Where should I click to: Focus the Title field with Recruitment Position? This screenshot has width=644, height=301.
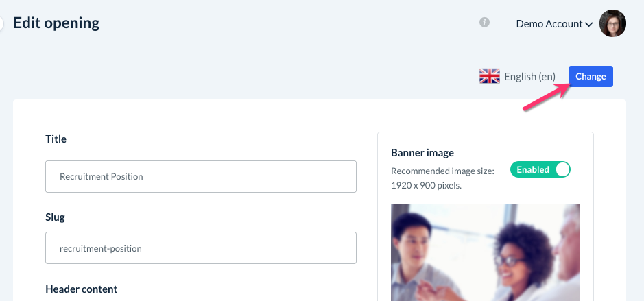(x=201, y=176)
